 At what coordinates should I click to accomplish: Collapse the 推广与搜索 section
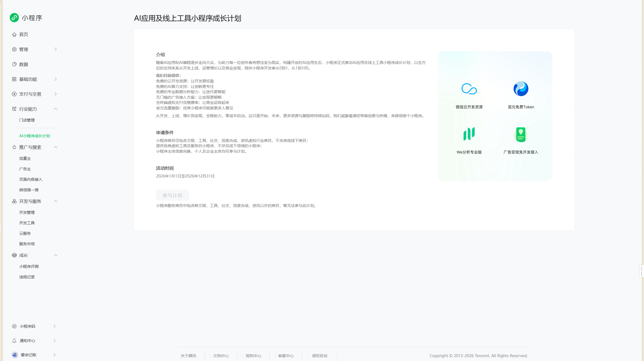[56, 147]
